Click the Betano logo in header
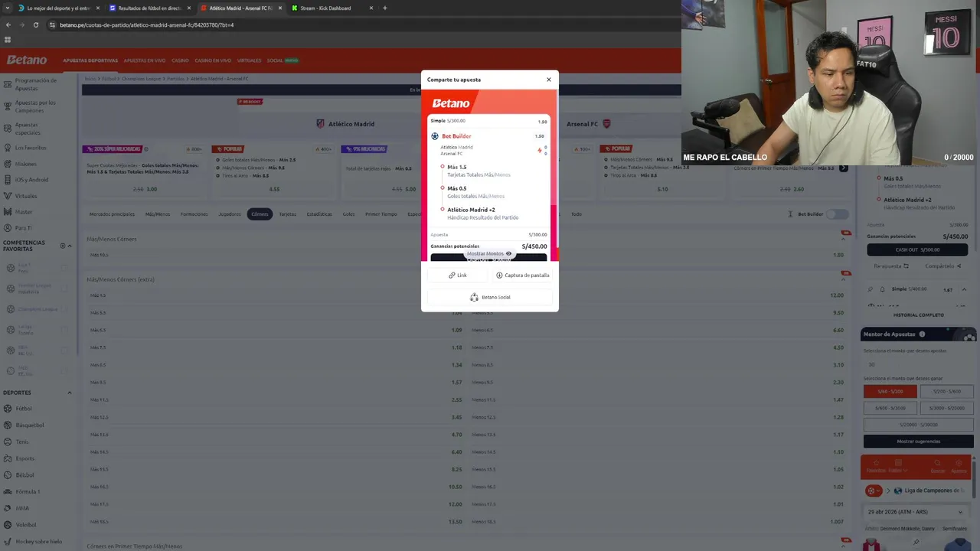Image resolution: width=980 pixels, height=551 pixels. (x=27, y=60)
